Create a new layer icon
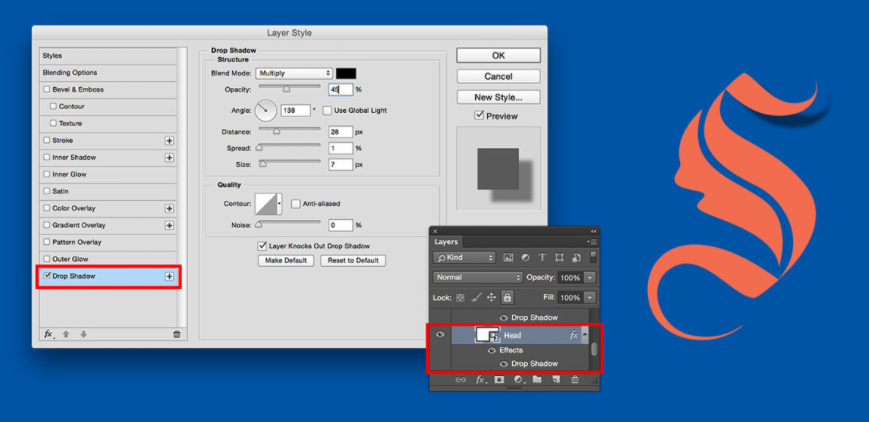This screenshot has width=869, height=422. pos(556,380)
